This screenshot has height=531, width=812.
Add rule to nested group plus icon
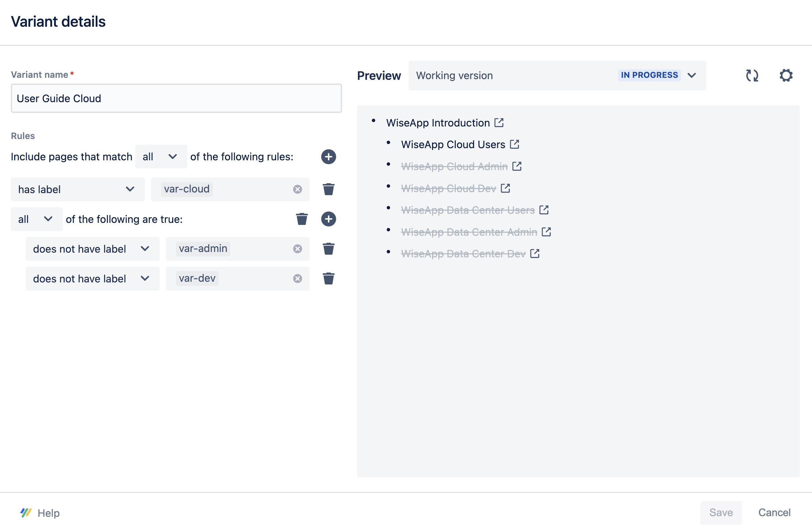pyautogui.click(x=328, y=219)
